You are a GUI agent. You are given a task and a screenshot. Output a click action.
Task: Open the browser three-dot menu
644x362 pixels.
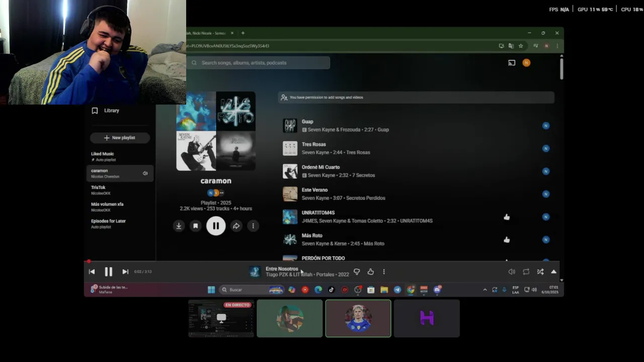click(x=557, y=46)
